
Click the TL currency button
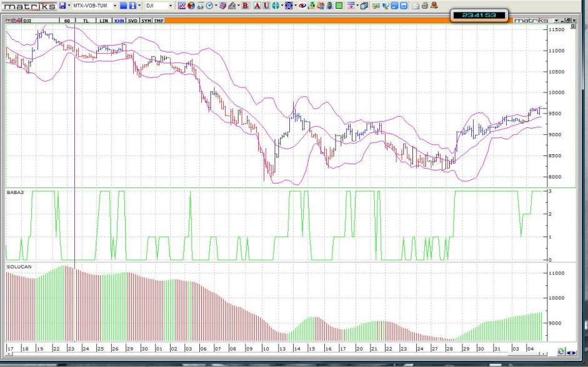pos(86,21)
